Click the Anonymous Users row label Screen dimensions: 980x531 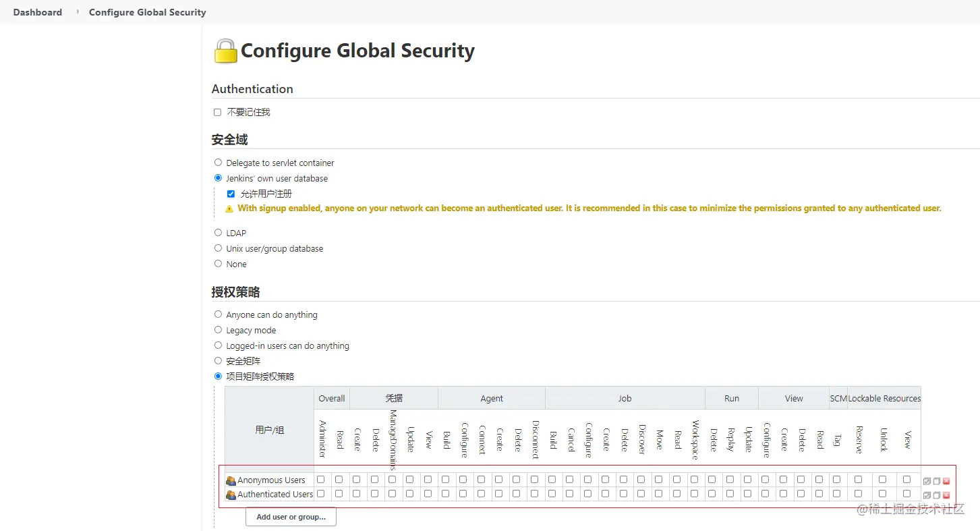coord(271,480)
